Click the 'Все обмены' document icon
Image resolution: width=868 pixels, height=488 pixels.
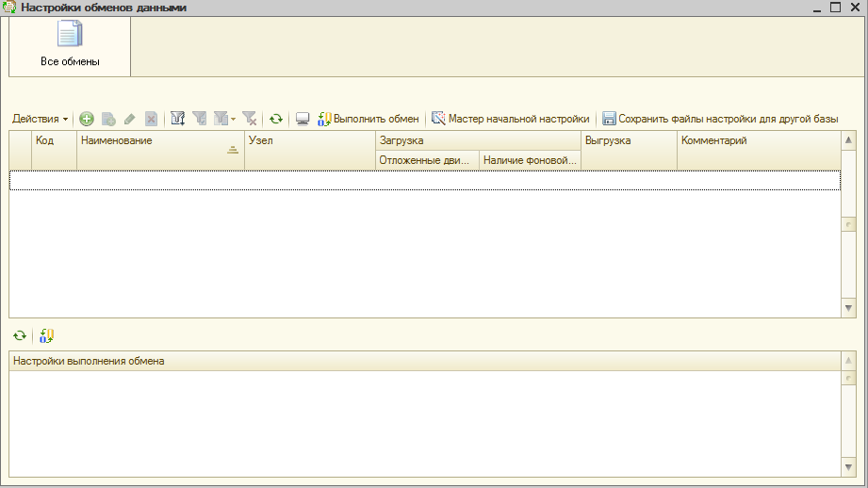[70, 35]
